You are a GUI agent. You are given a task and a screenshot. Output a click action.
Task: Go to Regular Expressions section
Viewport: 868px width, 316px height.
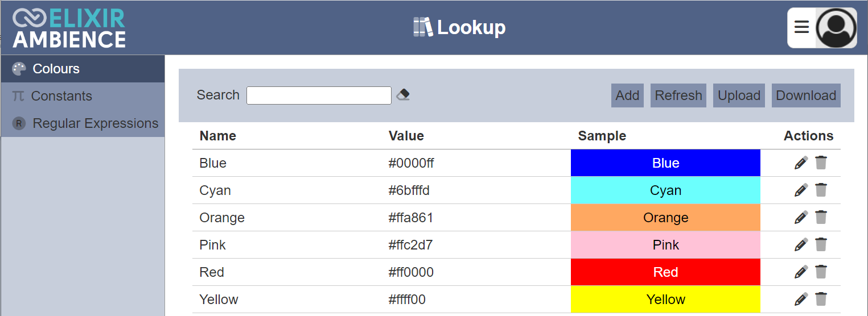click(95, 123)
